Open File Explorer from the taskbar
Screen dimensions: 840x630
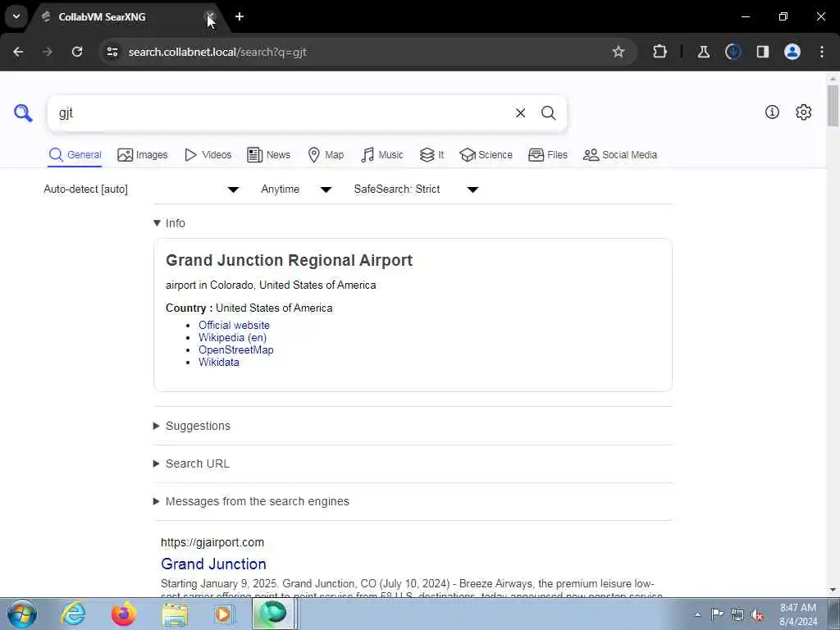coord(175,614)
